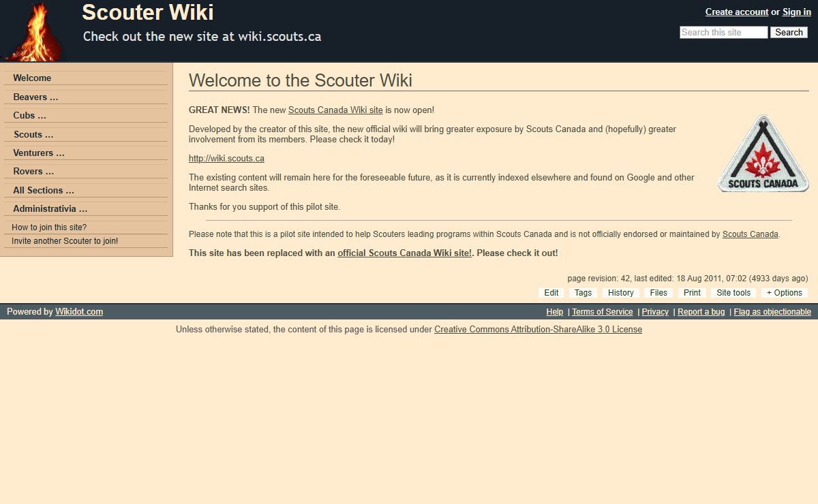The image size is (818, 504).
Task: Click the Scouts Canada badge image
Action: [763, 153]
